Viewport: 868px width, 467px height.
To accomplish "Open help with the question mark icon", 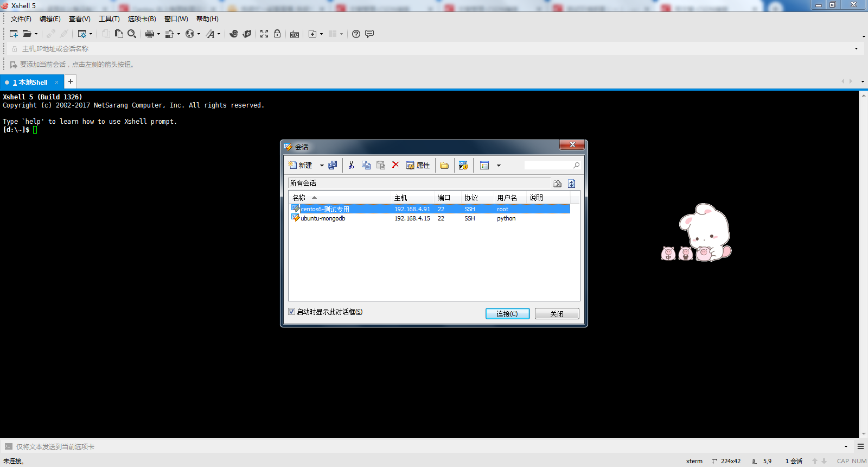I will click(356, 34).
